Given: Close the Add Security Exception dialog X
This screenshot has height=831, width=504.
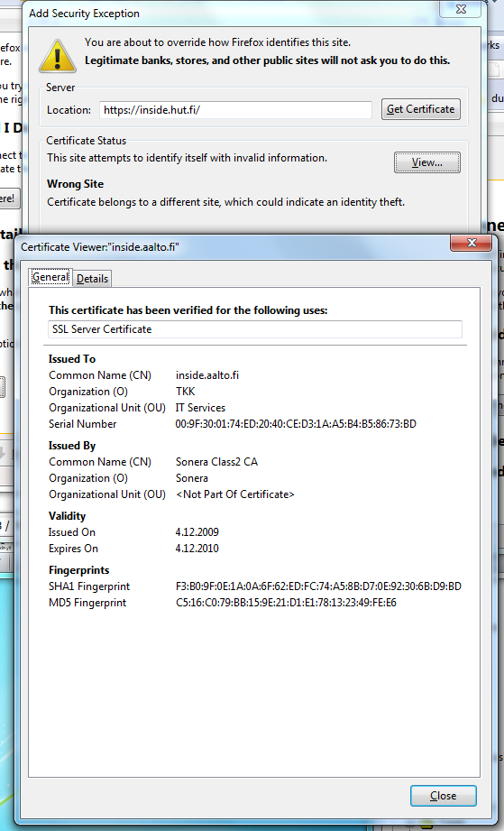Looking at the screenshot, I should pyautogui.click(x=461, y=9).
